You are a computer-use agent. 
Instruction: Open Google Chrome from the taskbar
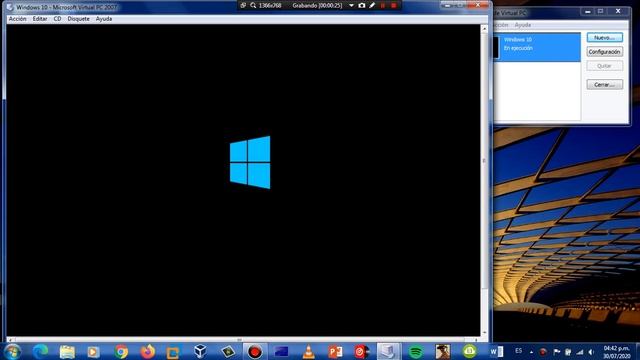(x=121, y=351)
